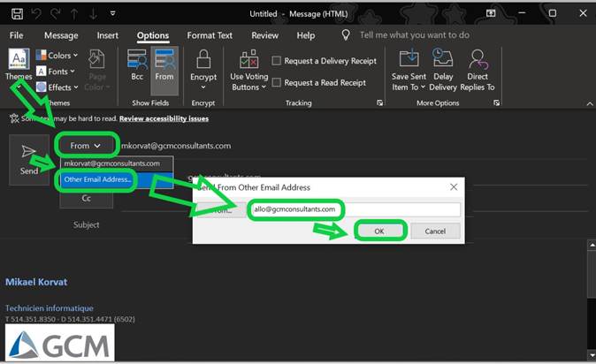Click the Redo arrow icon

pyautogui.click(x=56, y=14)
